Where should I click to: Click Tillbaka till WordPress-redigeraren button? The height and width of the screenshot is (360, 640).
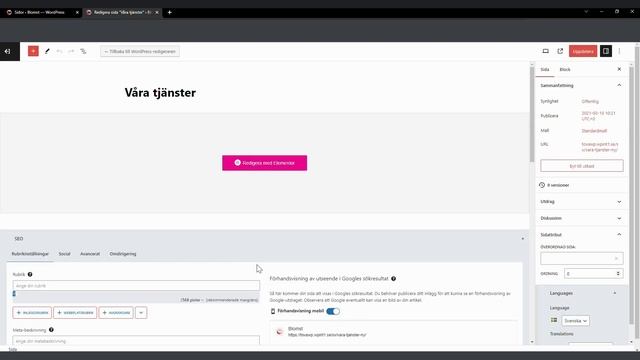pyautogui.click(x=140, y=51)
